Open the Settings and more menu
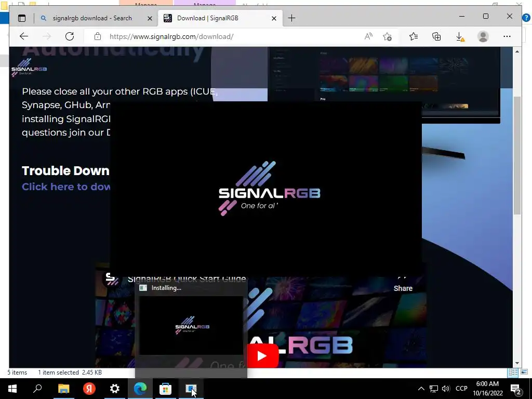The width and height of the screenshot is (532, 399). pos(507,36)
